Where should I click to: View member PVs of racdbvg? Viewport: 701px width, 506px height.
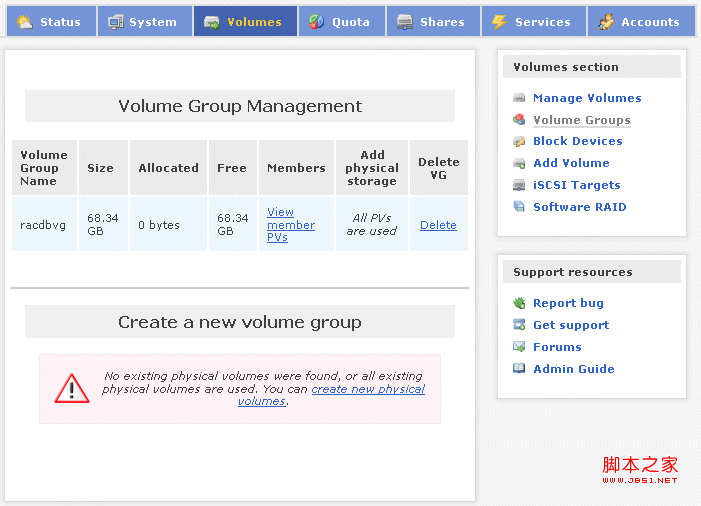tap(290, 225)
